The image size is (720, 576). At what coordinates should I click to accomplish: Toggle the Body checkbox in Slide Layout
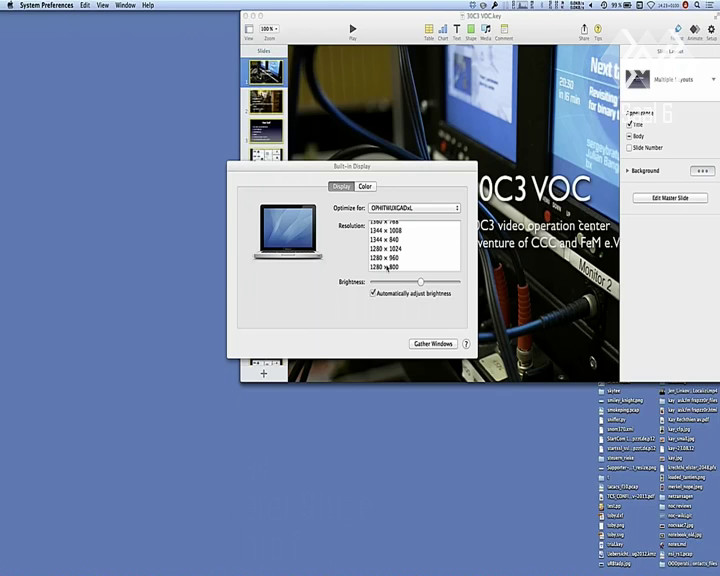629,136
